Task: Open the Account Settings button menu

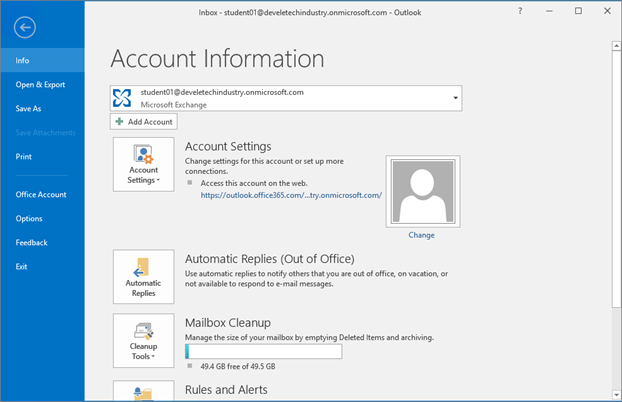Action: click(143, 166)
